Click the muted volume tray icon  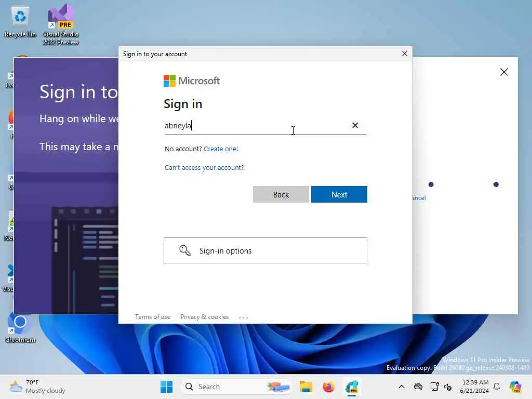coord(448,387)
